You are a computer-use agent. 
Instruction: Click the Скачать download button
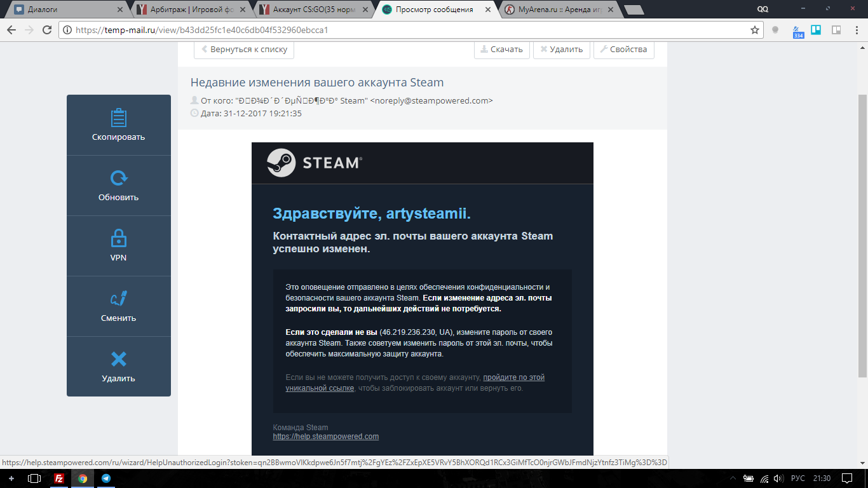pos(502,50)
